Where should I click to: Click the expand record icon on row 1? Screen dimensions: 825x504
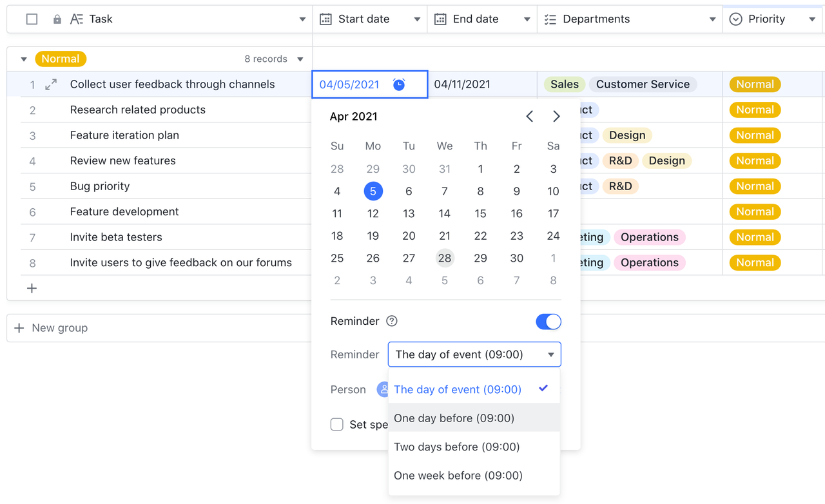click(51, 84)
